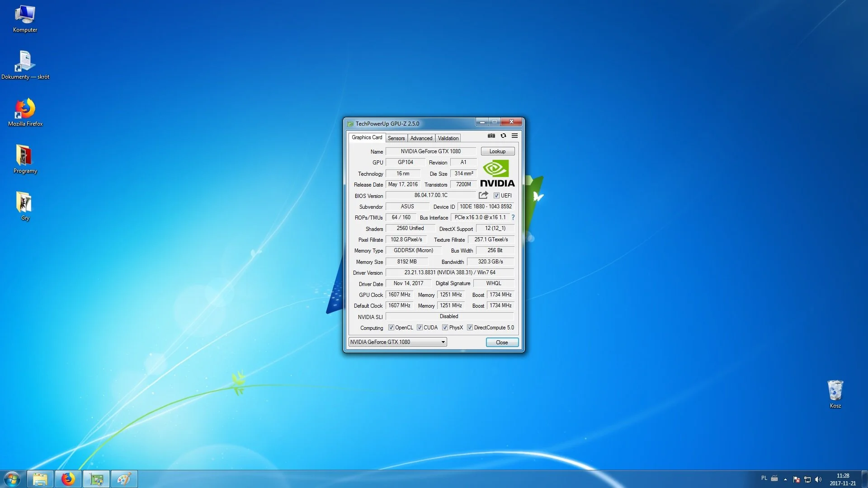Minimize the GPU-Z window
The height and width of the screenshot is (488, 868).
[482, 122]
